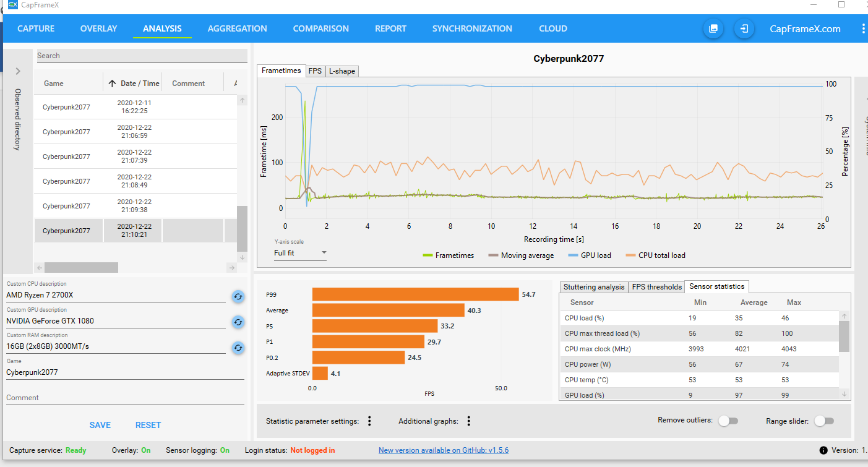Edit the Custom CPU description field
This screenshot has height=467, width=868.
[x=116, y=296]
